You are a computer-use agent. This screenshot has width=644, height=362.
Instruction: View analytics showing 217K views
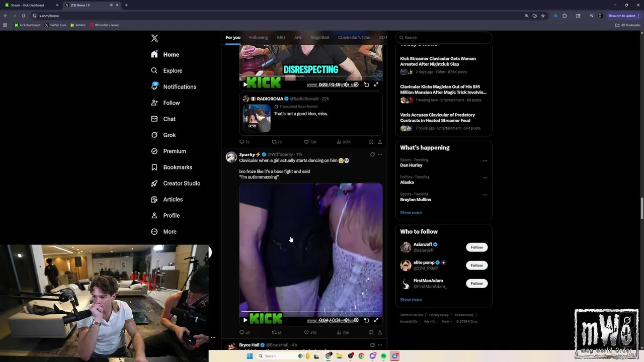click(344, 142)
